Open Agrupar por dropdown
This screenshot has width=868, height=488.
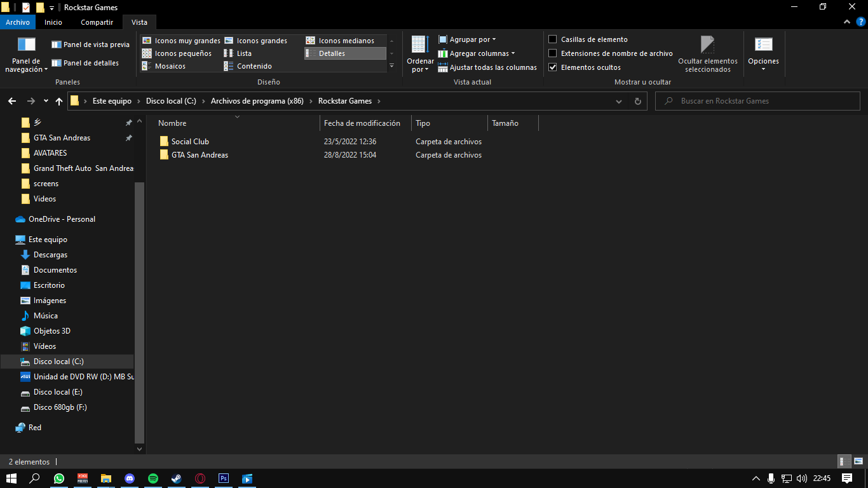467,39
